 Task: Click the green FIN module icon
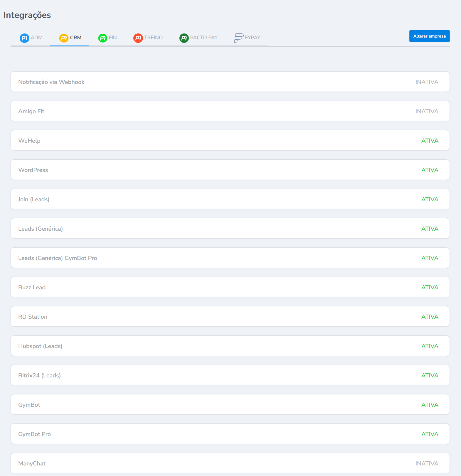pyautogui.click(x=103, y=38)
